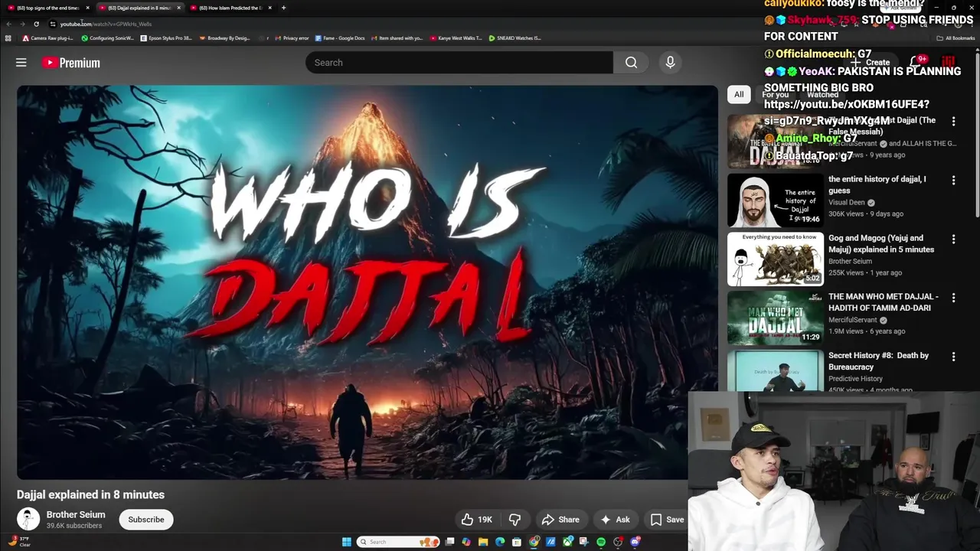Open 'Camera Raw plug-i...' bookmark
This screenshot has width=980, height=551.
[47, 38]
